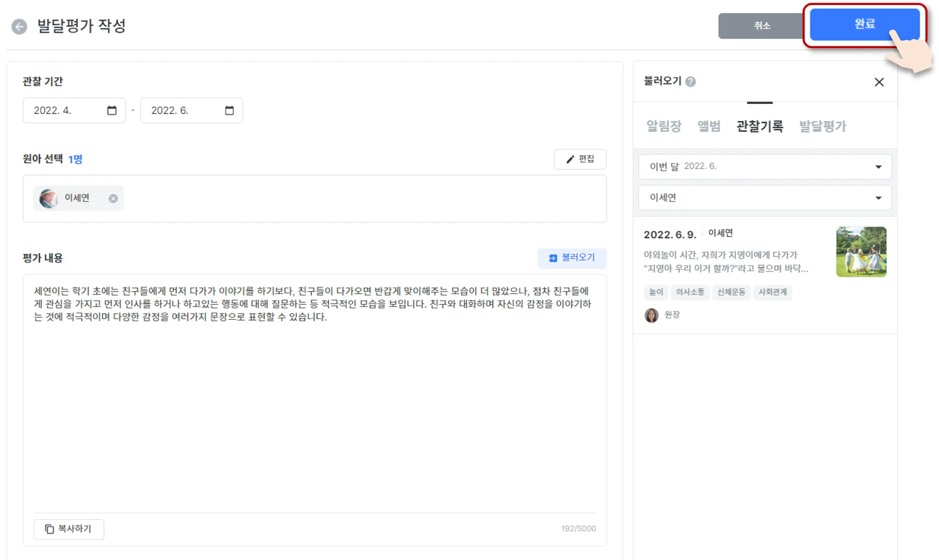This screenshot has height=560, width=939.
Task: Click the help question mark icon next to 불러오기
Action: pos(690,82)
